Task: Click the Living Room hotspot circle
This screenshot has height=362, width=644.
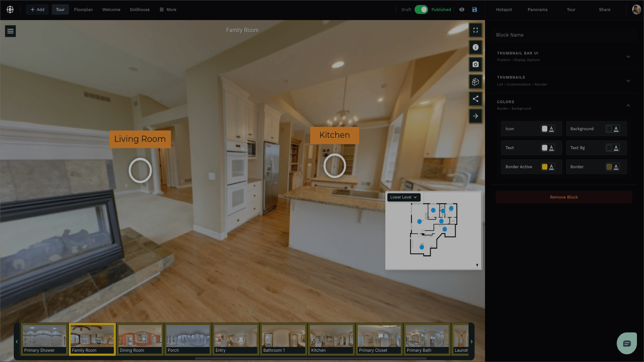Action: click(140, 170)
